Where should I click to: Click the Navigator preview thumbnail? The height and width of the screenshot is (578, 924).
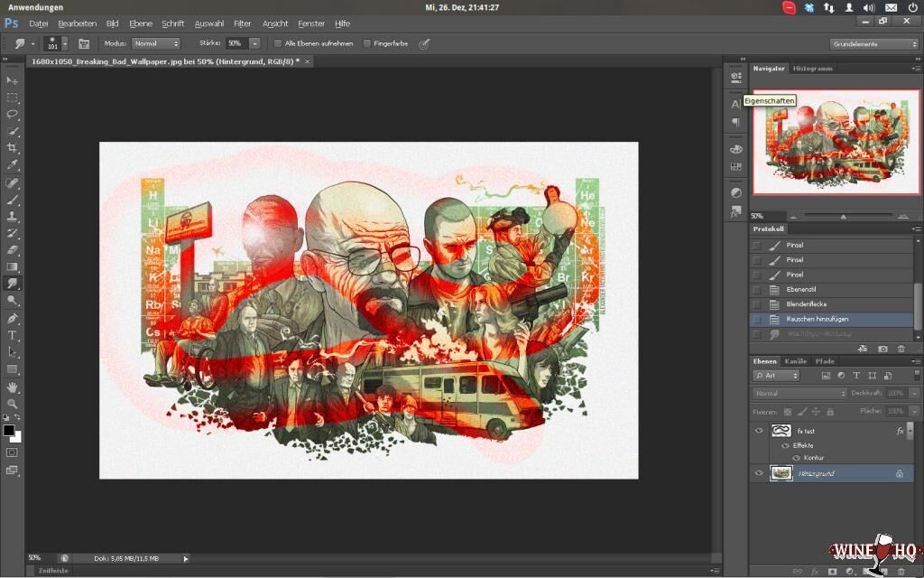836,142
